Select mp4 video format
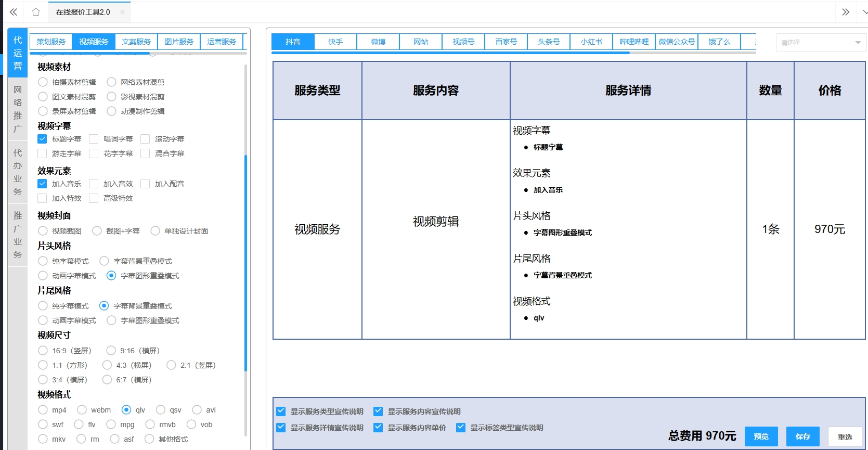Image resolution: width=868 pixels, height=450 pixels. [x=43, y=410]
